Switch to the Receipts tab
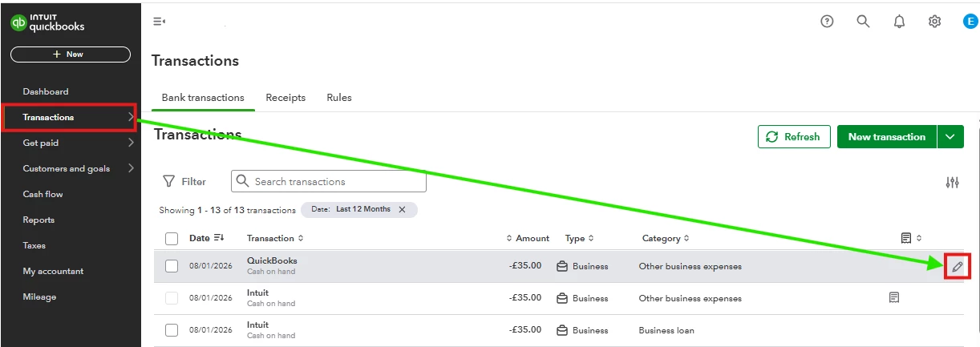 (285, 98)
